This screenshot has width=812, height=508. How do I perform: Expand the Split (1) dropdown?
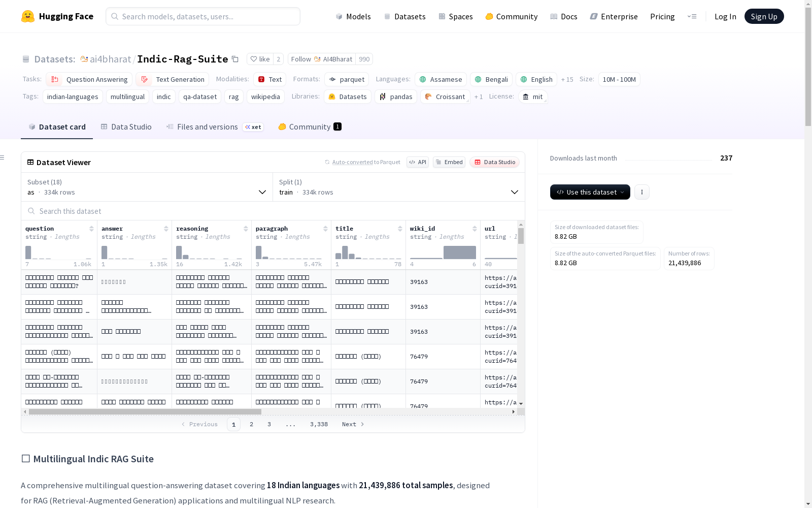tap(399, 187)
